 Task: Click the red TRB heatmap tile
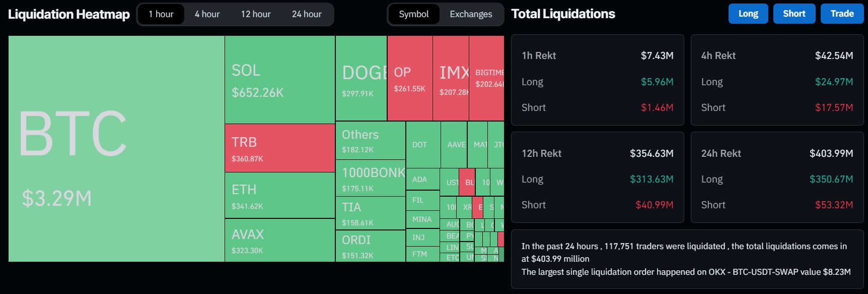[x=280, y=148]
